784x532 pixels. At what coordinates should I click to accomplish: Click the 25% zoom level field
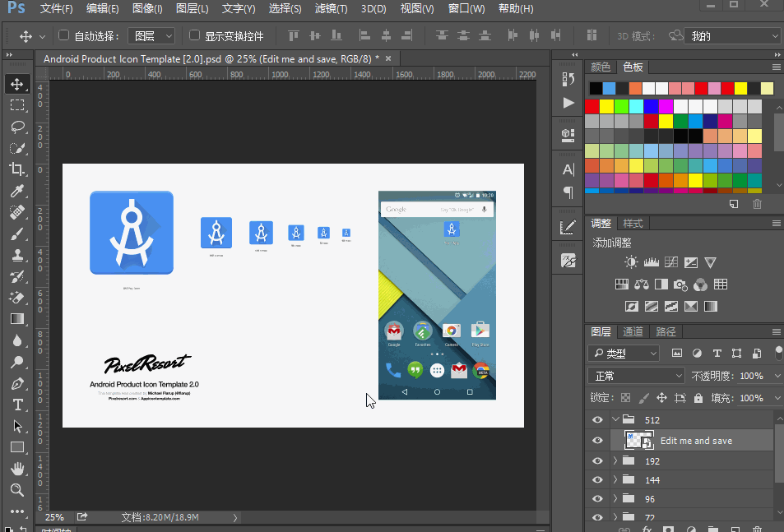click(54, 517)
